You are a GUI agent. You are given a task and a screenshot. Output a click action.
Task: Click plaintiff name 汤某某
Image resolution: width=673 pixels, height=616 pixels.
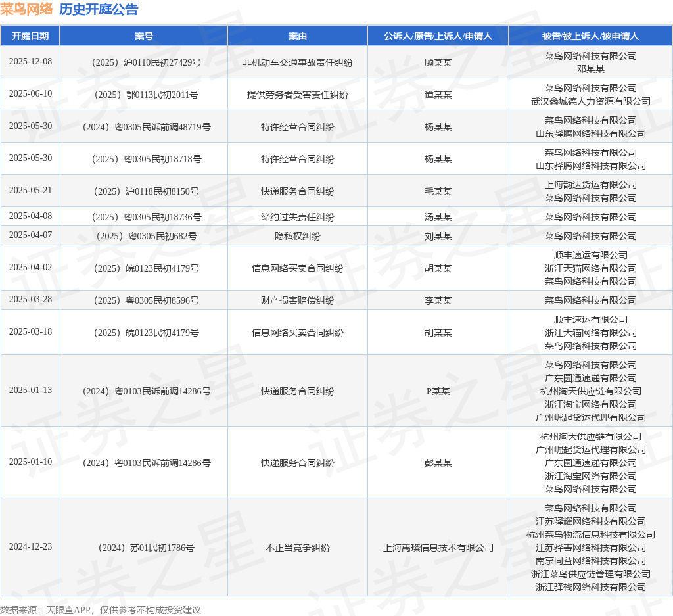438,217
